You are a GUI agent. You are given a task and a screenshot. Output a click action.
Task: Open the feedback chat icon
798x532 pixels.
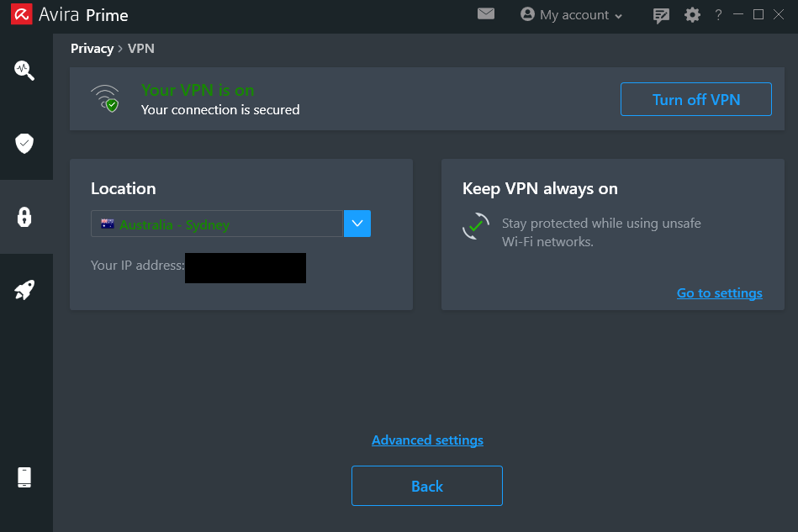[661, 15]
